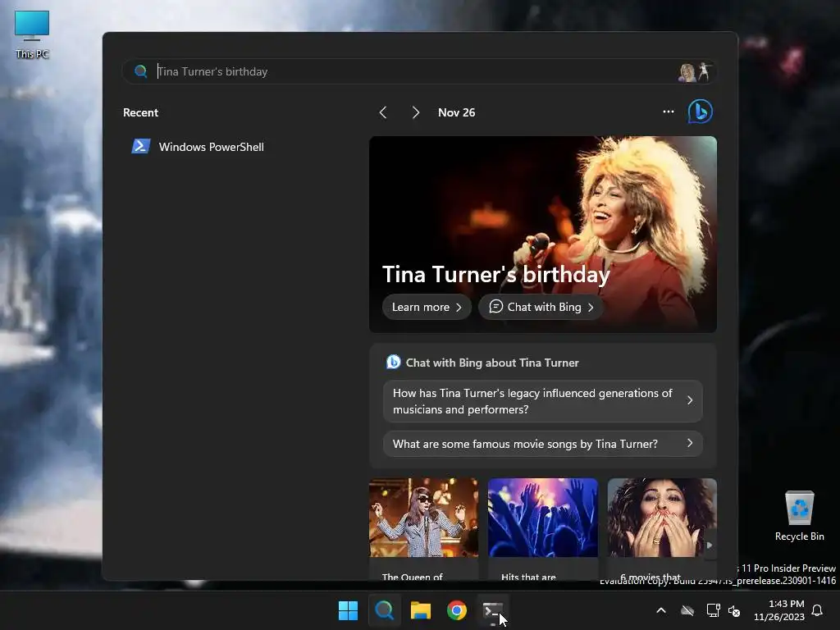Select the Recycle Bin desktop icon
Viewport: 840px width, 630px height.
tap(799, 515)
